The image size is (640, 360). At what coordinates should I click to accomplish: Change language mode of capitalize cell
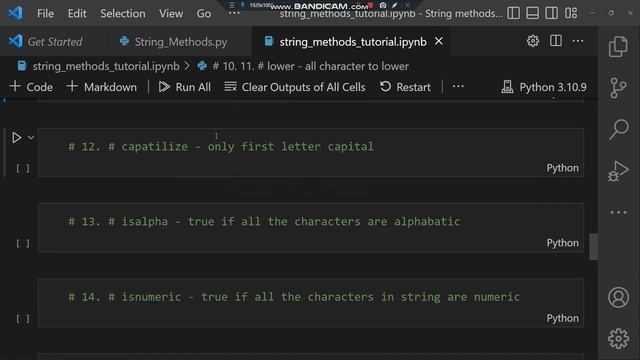562,168
